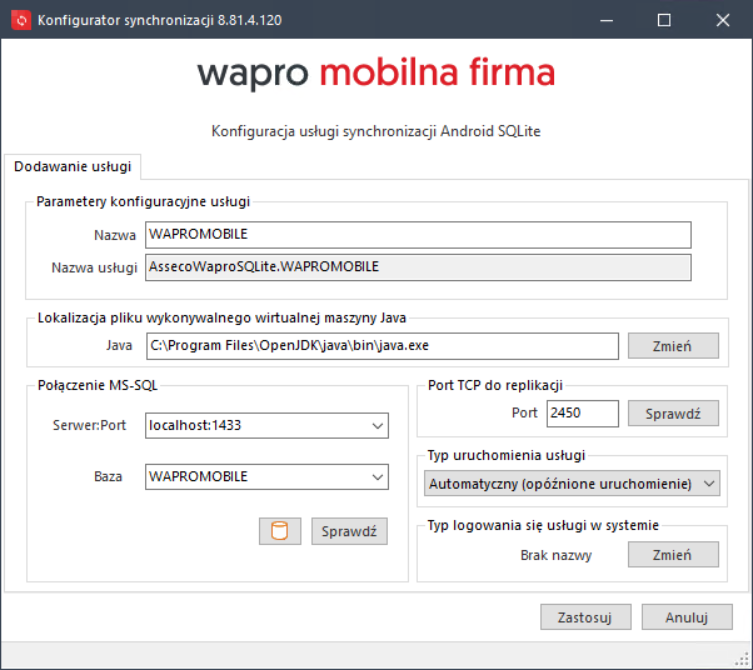Screen dimensions: 753x670
Task: Click the app logo in title bar
Action: point(21,20)
